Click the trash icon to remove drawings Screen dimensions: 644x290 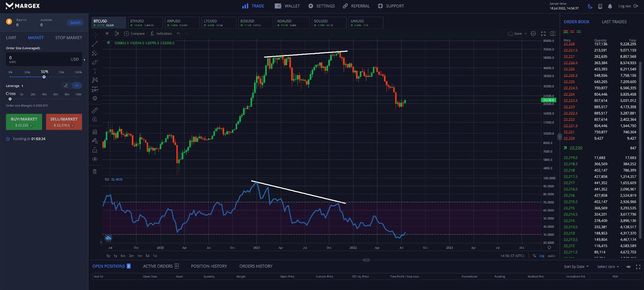[95, 172]
